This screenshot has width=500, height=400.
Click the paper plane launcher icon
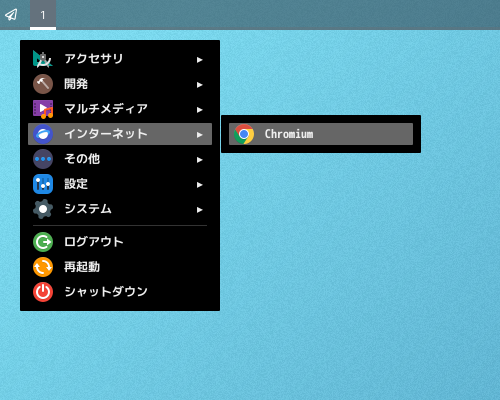11,15
